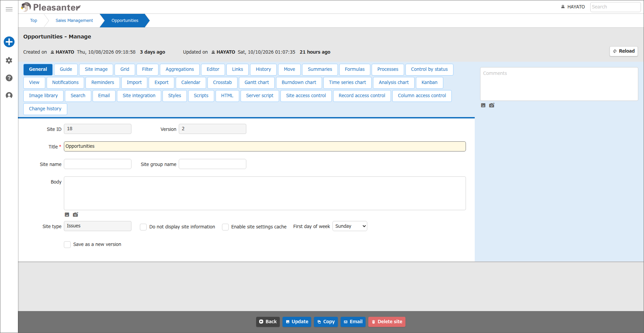Enable site settings cache checkbox
This screenshot has height=333, width=644.
pyautogui.click(x=225, y=227)
